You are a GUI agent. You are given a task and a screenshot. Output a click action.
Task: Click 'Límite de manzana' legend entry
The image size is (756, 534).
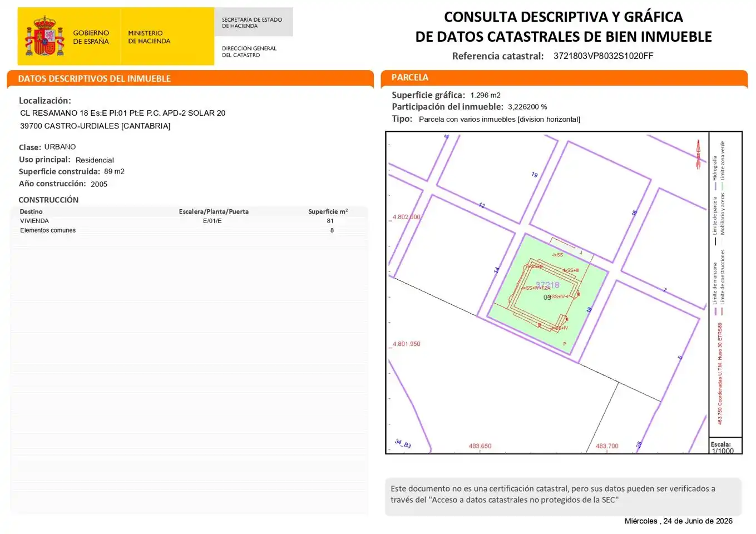coord(715,289)
